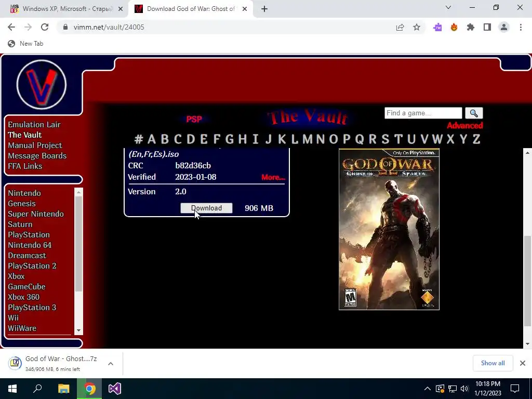Open FFA Links in the sidebar
Screen dimensions: 532x399
pyautogui.click(x=25, y=166)
